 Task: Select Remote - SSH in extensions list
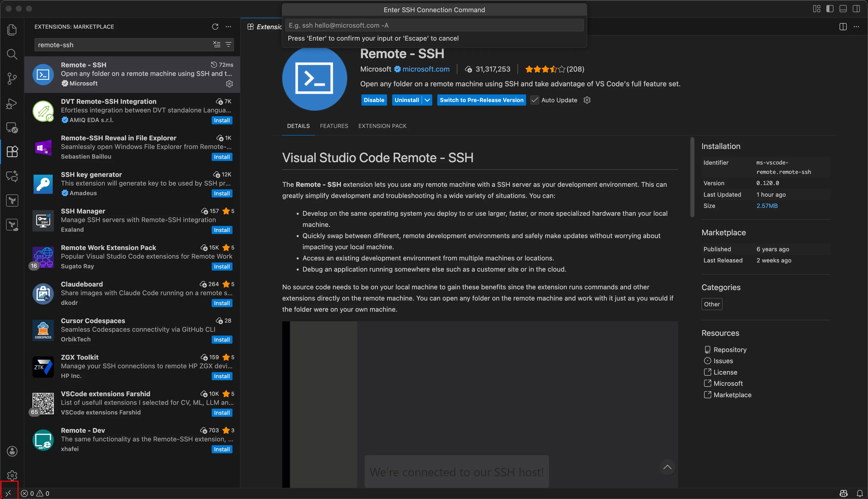point(132,74)
